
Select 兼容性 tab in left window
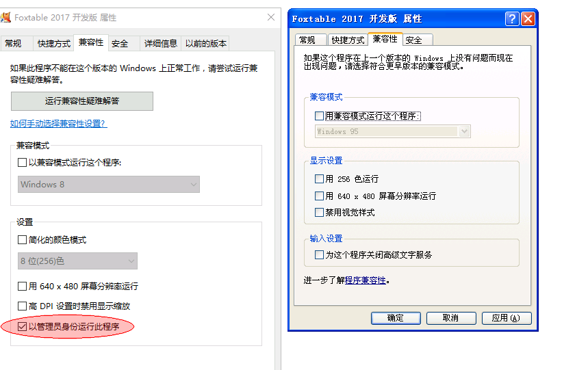[x=91, y=42]
